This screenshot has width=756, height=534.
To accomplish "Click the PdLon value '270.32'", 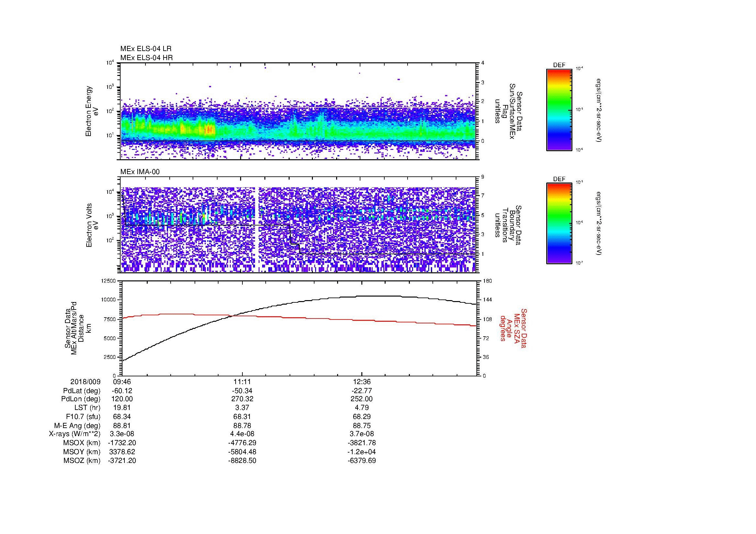I will point(242,399).
